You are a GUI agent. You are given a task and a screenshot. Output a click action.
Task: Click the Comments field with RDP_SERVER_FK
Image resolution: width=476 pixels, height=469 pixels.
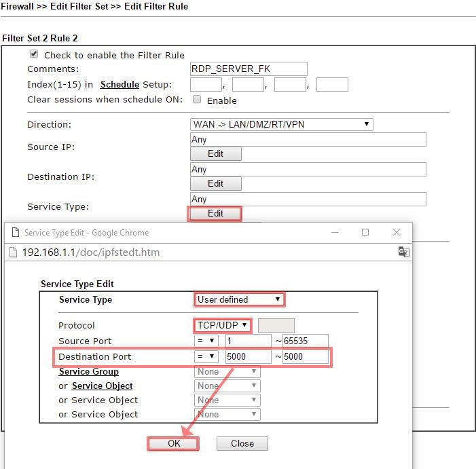[249, 69]
